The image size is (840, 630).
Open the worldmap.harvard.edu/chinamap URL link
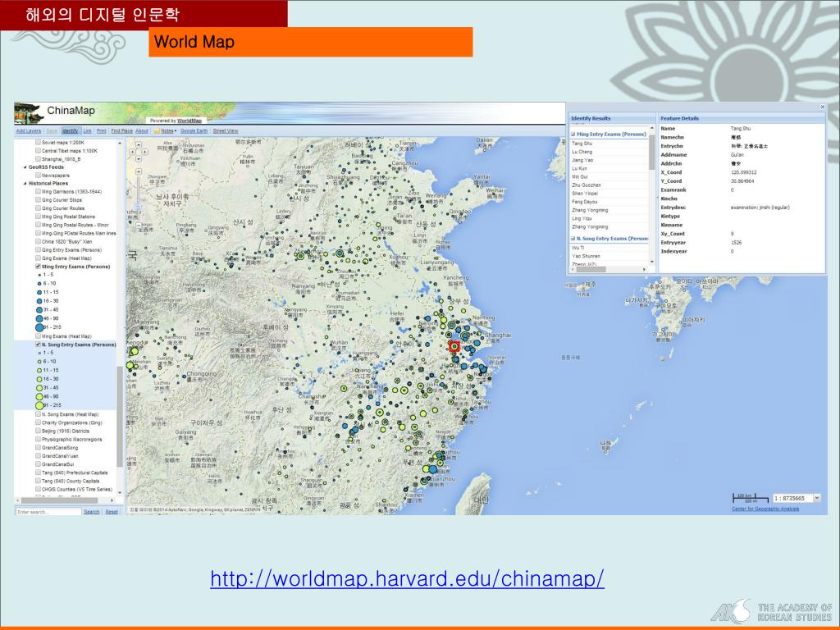(x=407, y=579)
